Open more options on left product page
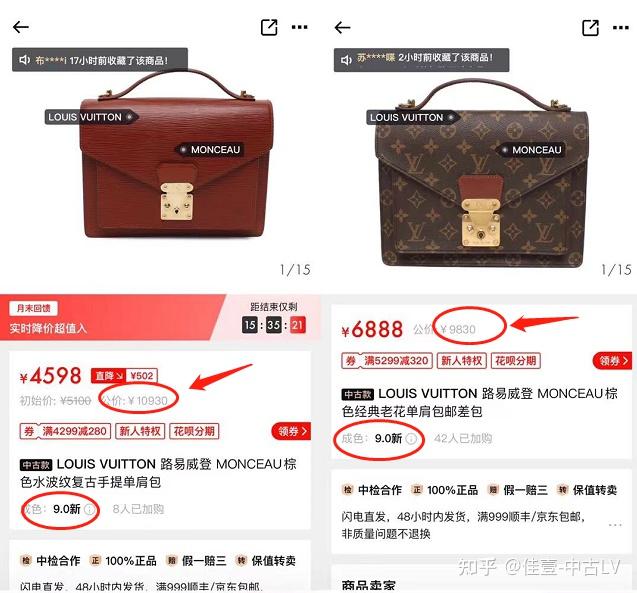637x593 pixels. (299, 27)
